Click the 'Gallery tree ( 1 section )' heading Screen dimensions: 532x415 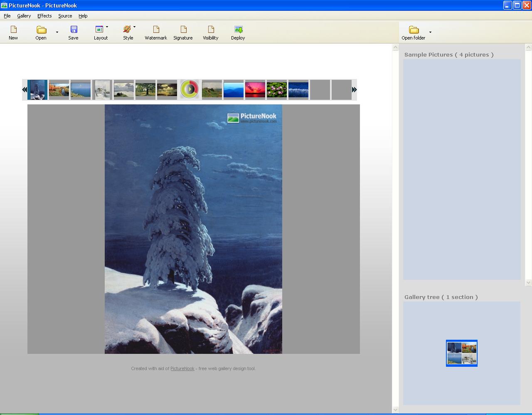441,297
